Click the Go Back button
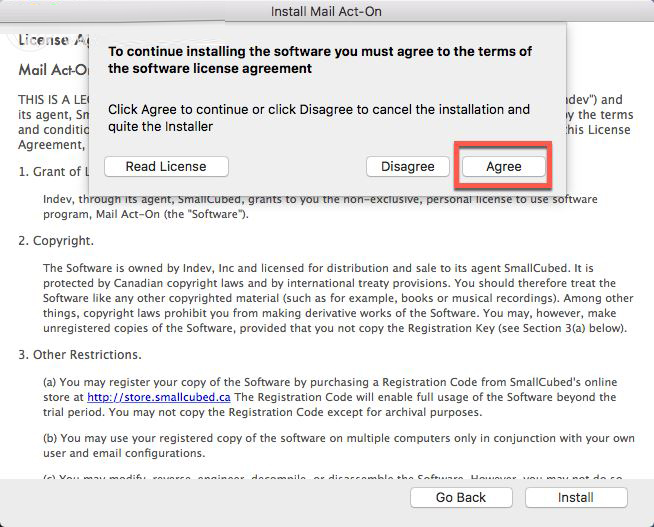654x527 pixels. point(461,497)
